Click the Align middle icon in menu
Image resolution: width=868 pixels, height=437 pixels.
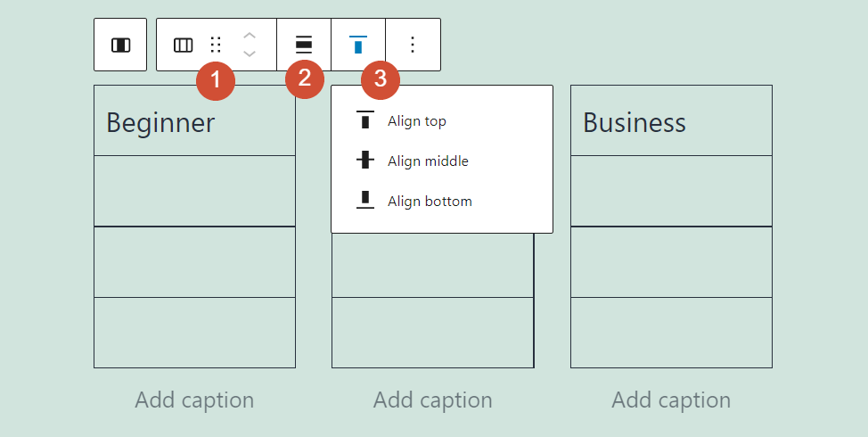pos(365,161)
